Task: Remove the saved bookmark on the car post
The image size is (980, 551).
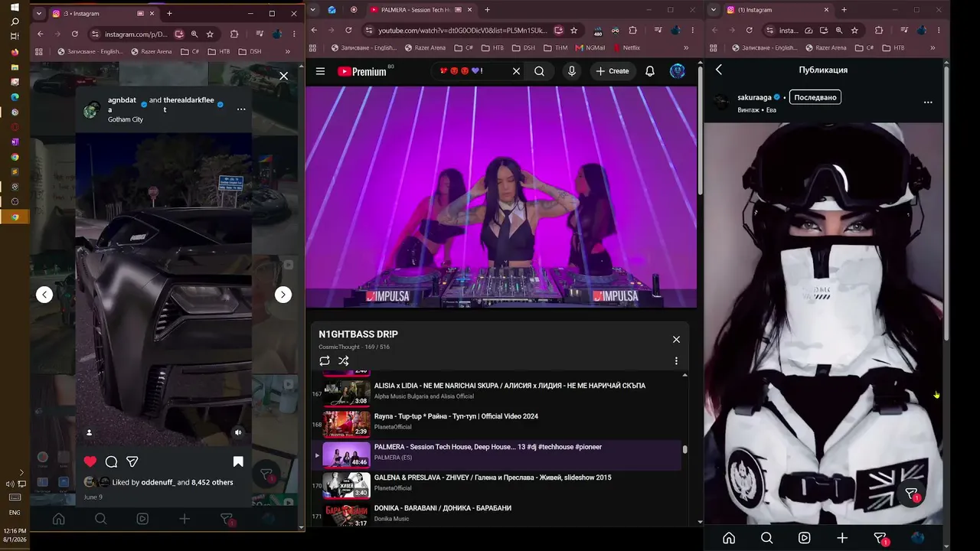Action: click(x=238, y=461)
